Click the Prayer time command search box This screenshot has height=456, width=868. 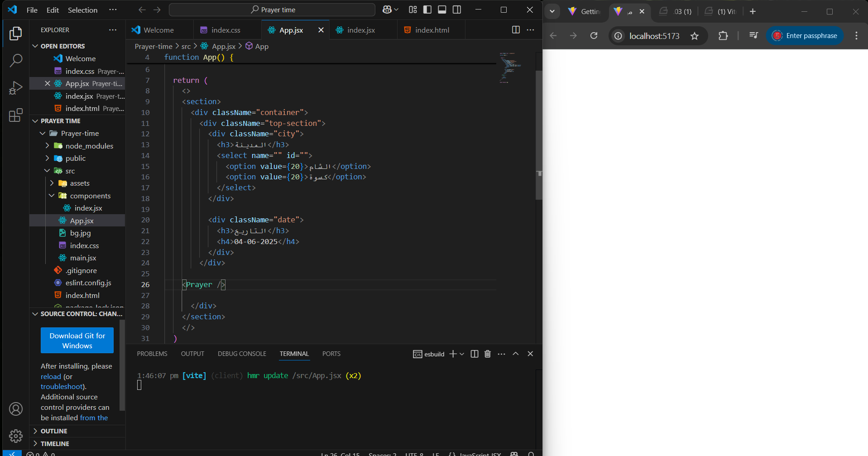coord(272,10)
